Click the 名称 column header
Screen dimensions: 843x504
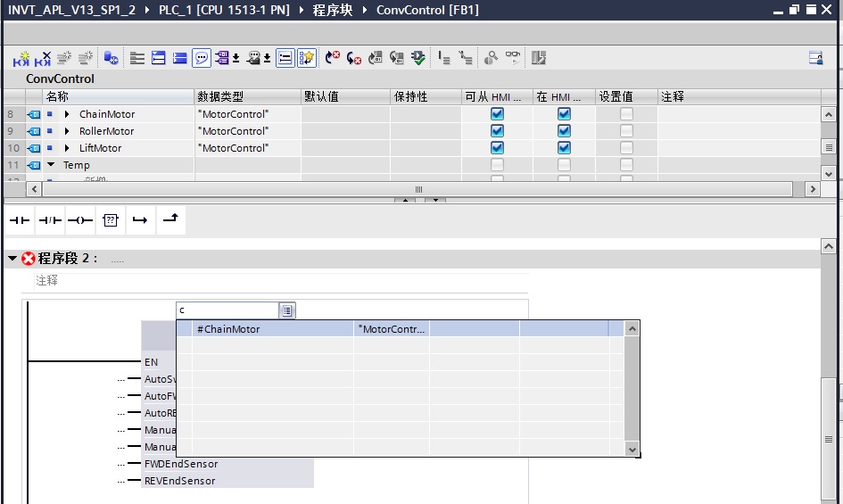[x=118, y=96]
